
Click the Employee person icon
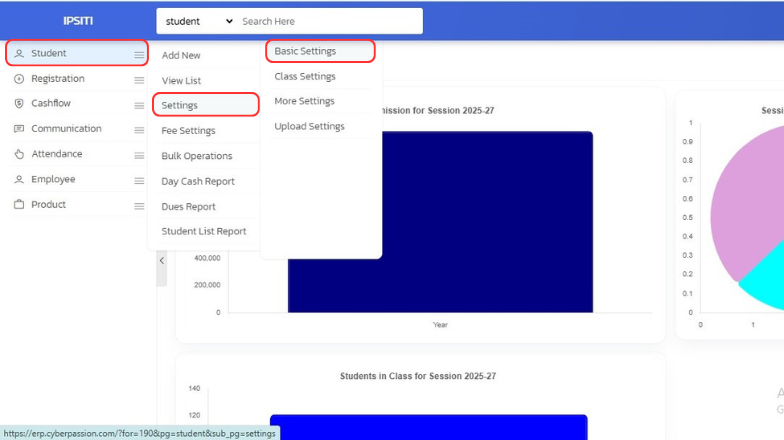point(19,180)
